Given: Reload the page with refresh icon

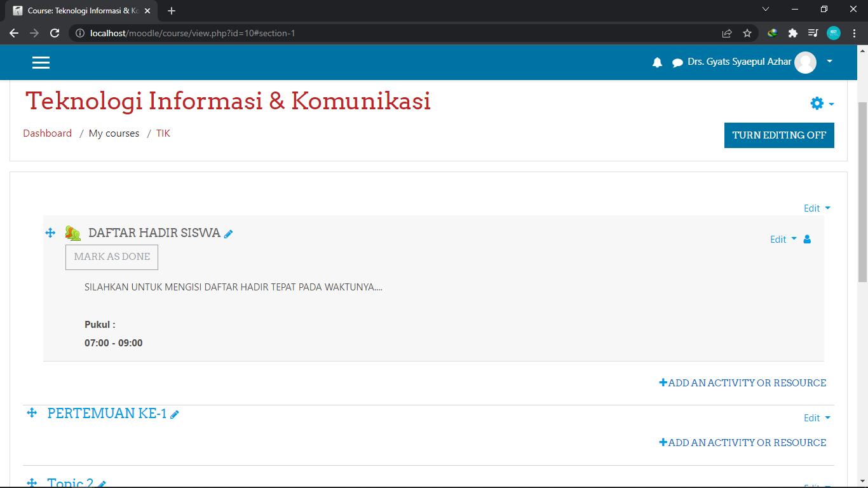Looking at the screenshot, I should click(55, 33).
